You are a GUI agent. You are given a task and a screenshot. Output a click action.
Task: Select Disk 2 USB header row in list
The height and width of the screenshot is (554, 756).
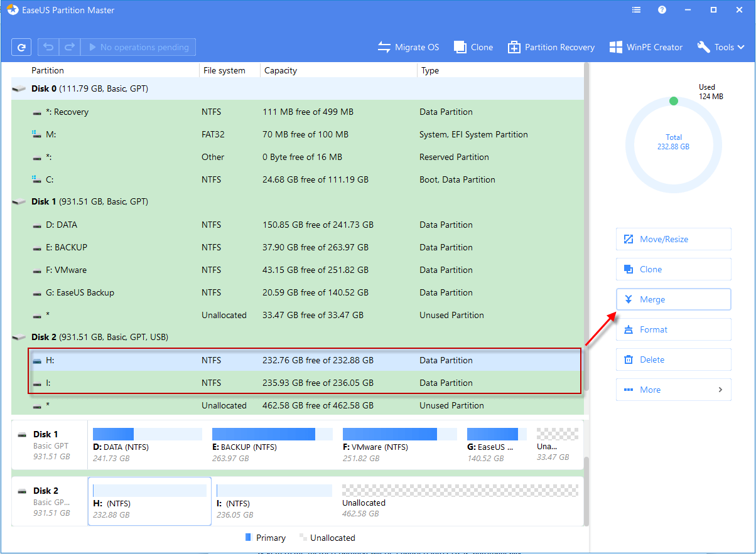click(298, 337)
